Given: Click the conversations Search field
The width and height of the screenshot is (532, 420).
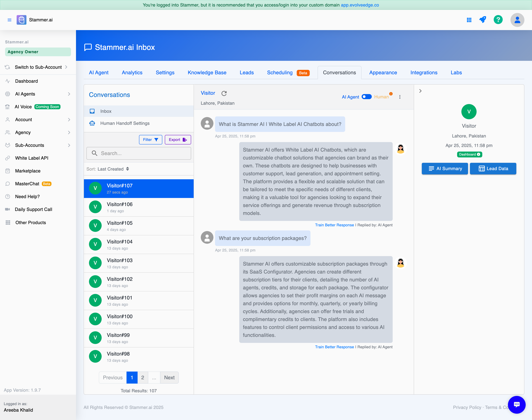Looking at the screenshot, I should (139, 153).
